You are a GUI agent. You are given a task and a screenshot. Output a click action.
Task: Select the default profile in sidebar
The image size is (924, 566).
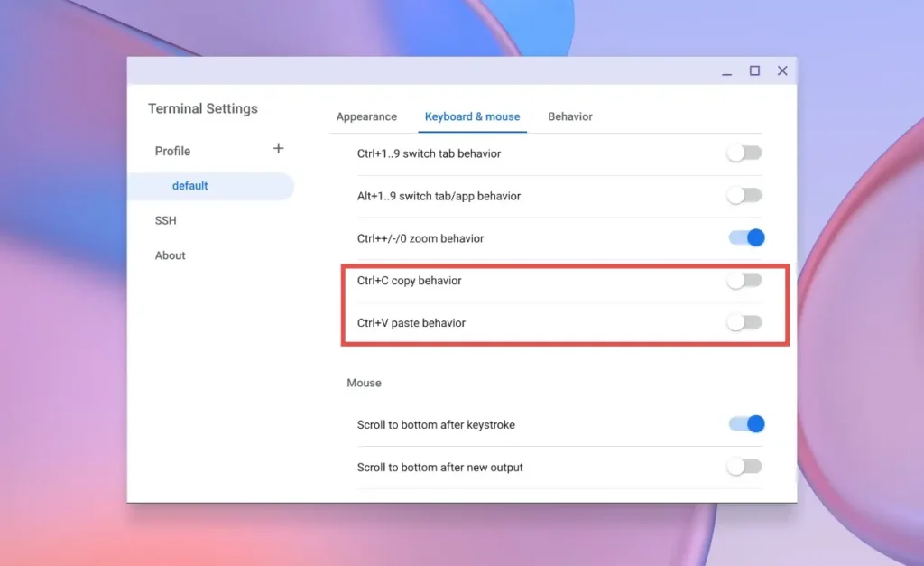click(190, 186)
